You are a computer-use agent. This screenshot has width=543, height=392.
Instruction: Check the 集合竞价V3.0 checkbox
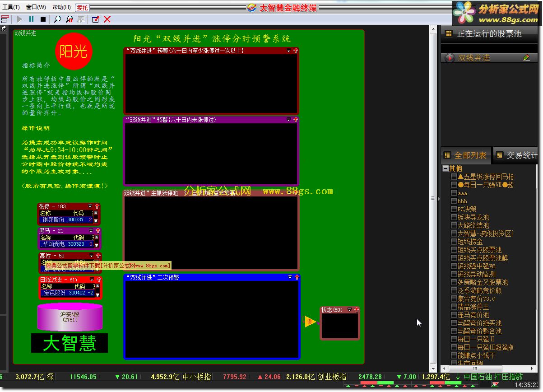(x=454, y=299)
